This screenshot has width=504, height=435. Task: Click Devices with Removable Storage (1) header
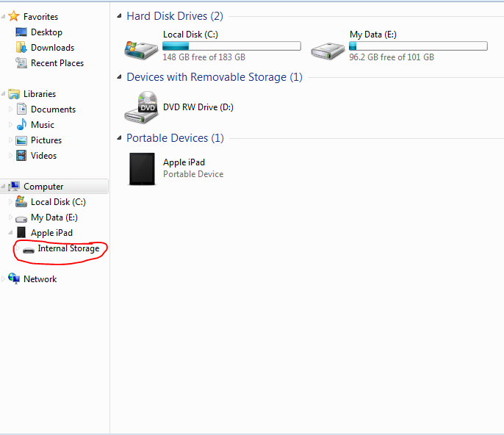point(215,77)
